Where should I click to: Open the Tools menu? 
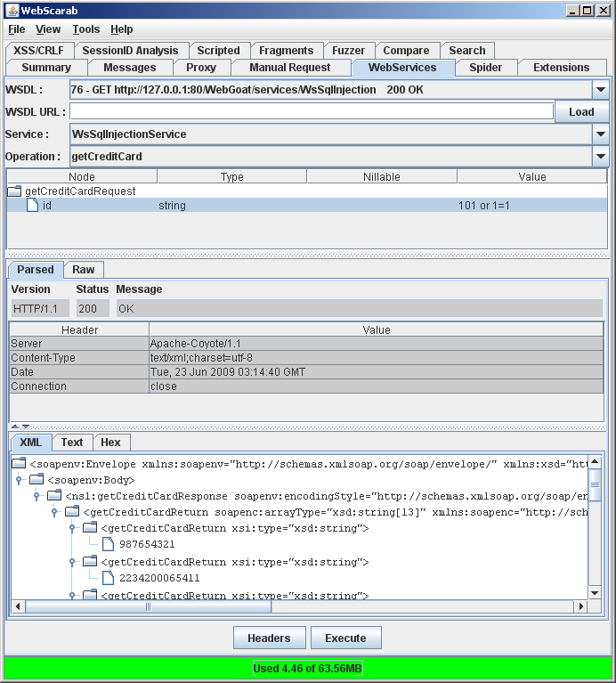[86, 29]
